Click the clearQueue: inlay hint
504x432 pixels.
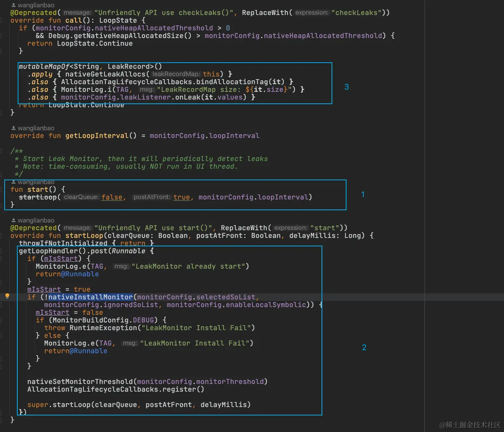pyautogui.click(x=81, y=197)
